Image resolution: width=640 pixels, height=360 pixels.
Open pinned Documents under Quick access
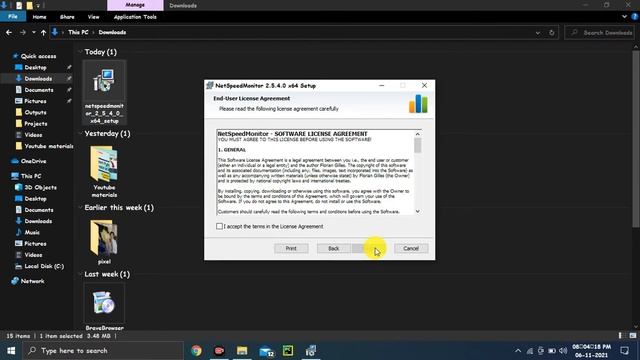tap(39, 90)
